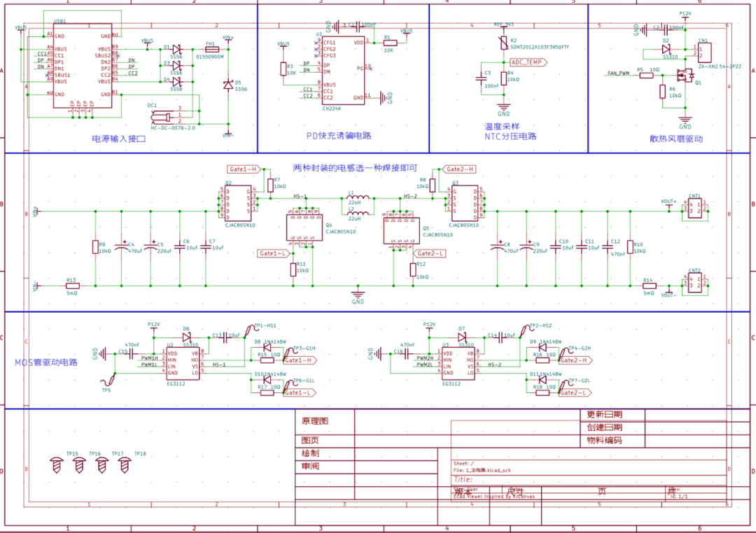Click the FAN_PWM net label
The width and height of the screenshot is (756, 533).
[x=619, y=73]
